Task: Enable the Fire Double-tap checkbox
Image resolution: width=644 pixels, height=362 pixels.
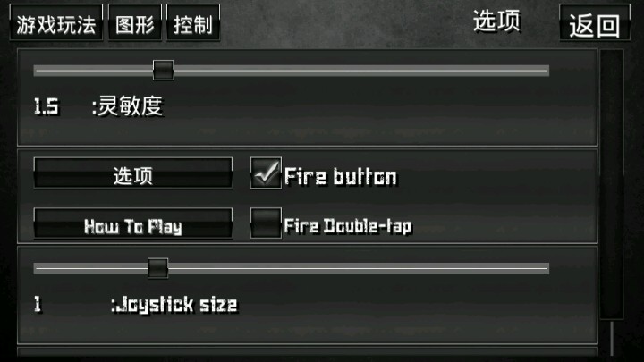Action: click(x=266, y=223)
